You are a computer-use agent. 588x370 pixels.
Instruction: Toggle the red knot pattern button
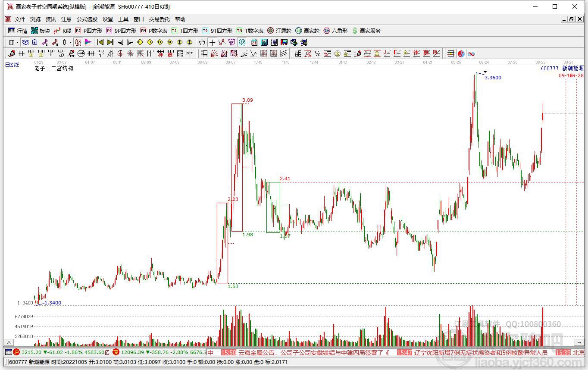(x=78, y=42)
